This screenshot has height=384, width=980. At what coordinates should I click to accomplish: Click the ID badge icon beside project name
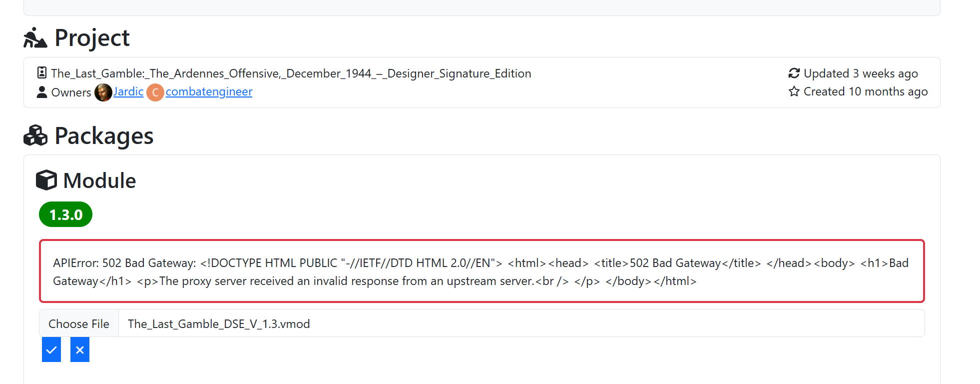click(42, 73)
